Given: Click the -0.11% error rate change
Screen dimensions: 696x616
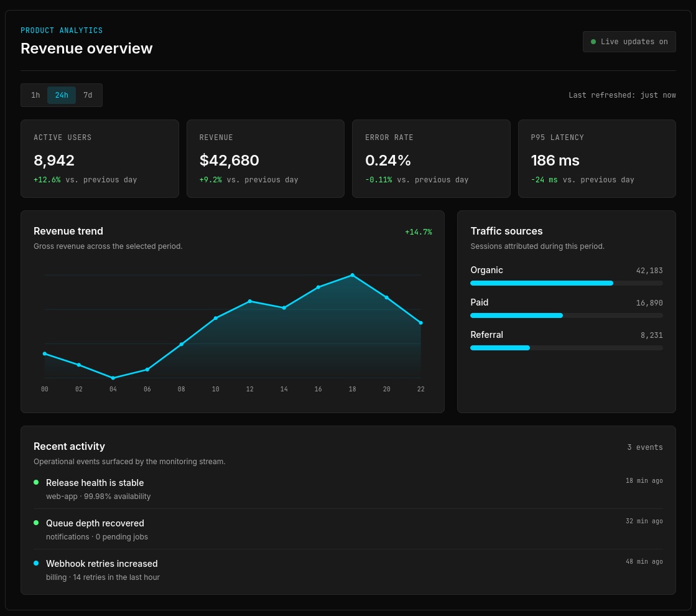Looking at the screenshot, I should point(379,180).
